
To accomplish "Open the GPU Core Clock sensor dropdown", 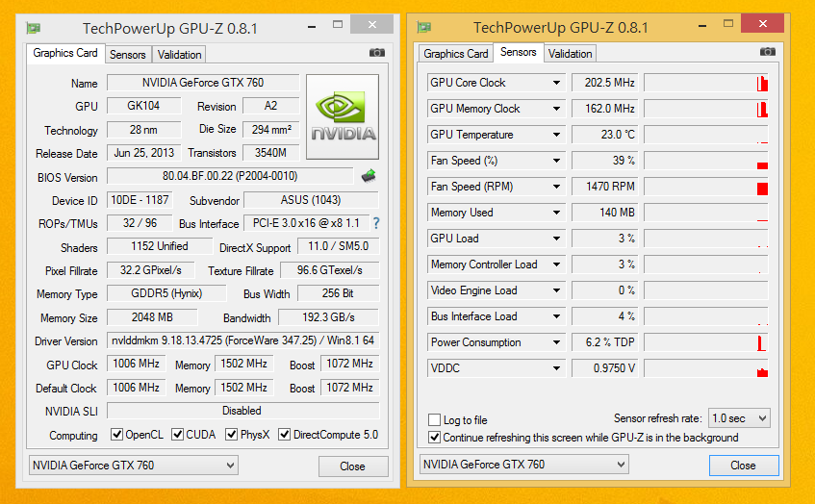I will 556,83.
